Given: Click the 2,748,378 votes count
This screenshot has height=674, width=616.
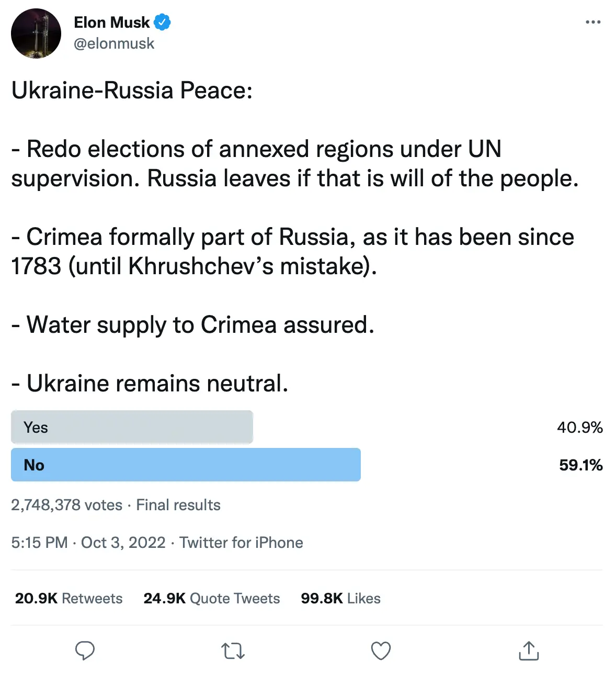Looking at the screenshot, I should click(x=66, y=504).
